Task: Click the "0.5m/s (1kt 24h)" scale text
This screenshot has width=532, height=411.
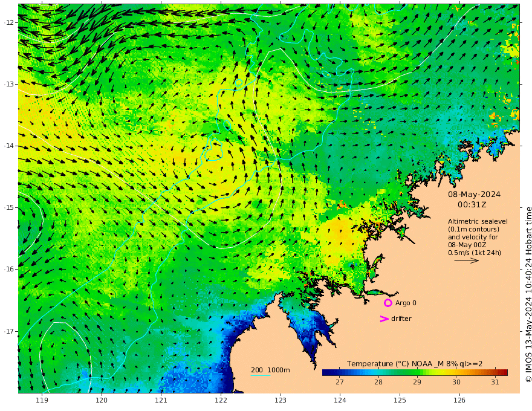Action: point(475,253)
